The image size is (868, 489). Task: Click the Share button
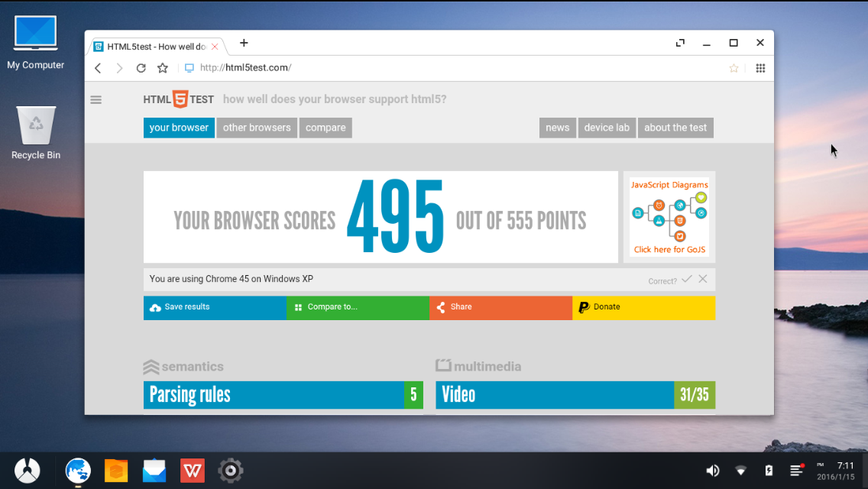tap(500, 307)
